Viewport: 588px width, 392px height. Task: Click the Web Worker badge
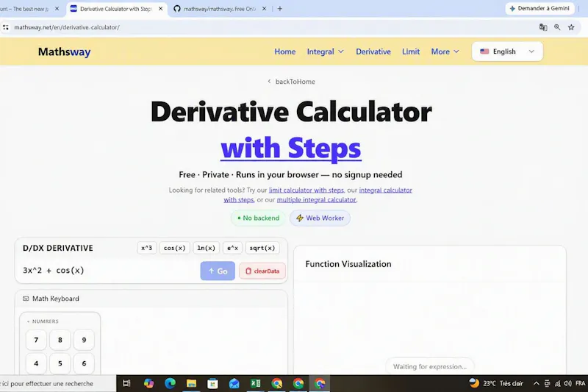[x=320, y=218]
